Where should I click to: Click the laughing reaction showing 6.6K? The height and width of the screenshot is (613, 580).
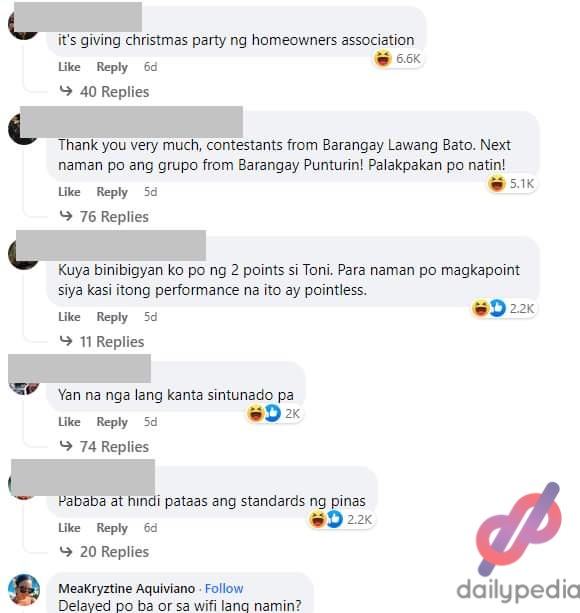tap(397, 59)
